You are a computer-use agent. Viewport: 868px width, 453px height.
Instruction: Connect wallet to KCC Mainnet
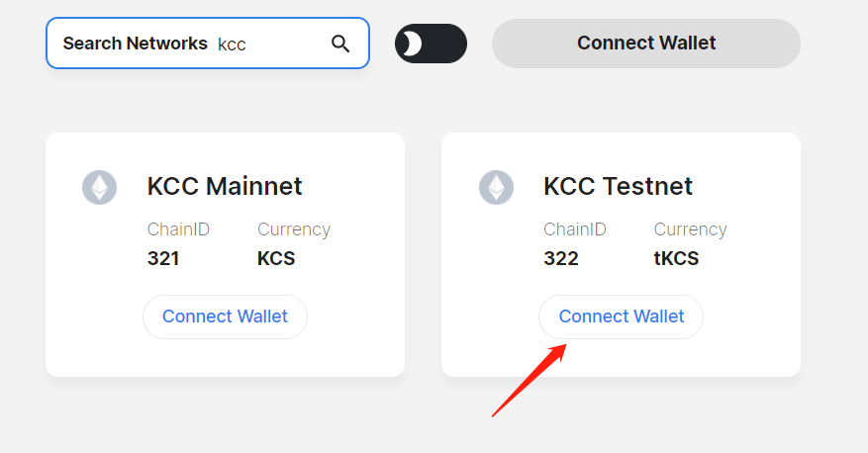[x=225, y=317]
